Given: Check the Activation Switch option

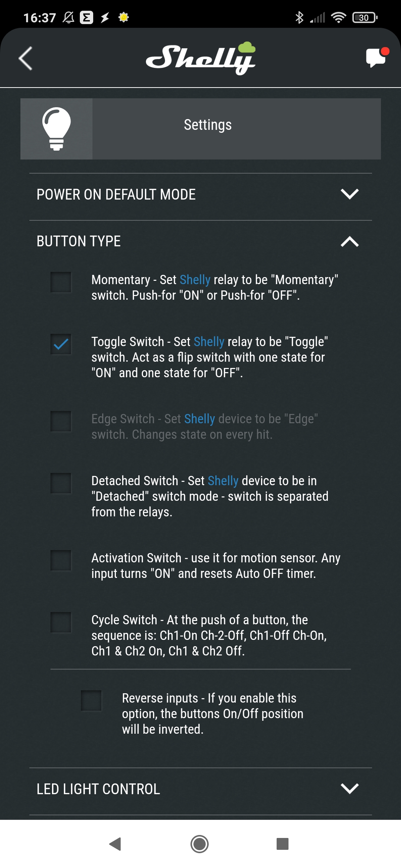Looking at the screenshot, I should 61,560.
